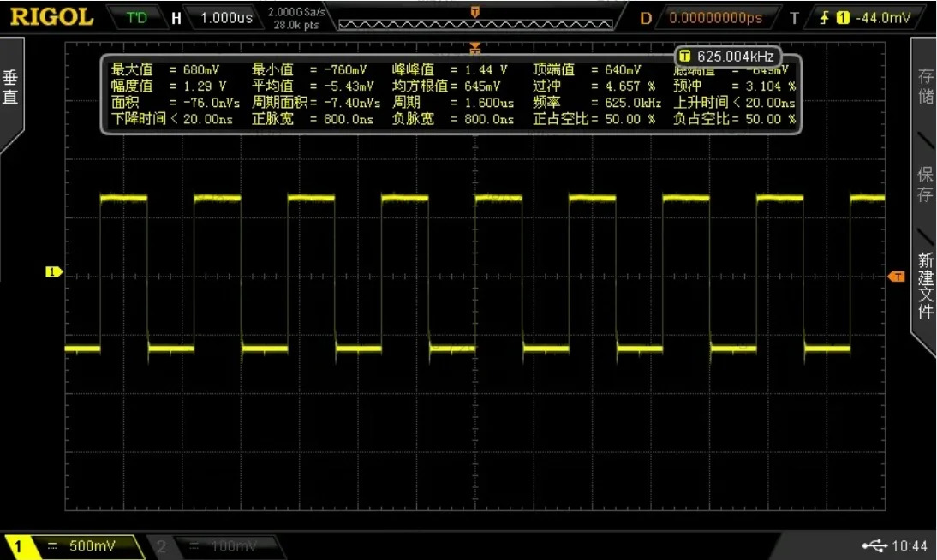Click the 均方根值 = 645mV measurement
The width and height of the screenshot is (937, 560).
pos(445,86)
